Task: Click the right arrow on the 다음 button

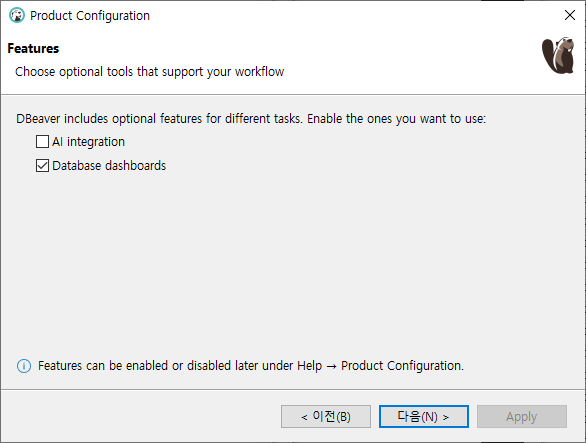Action: pyautogui.click(x=445, y=417)
